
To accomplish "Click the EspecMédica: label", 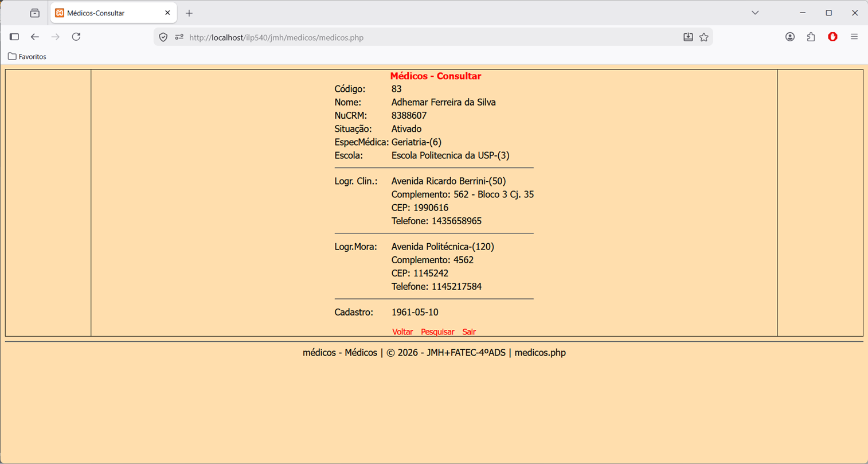I will click(x=362, y=142).
